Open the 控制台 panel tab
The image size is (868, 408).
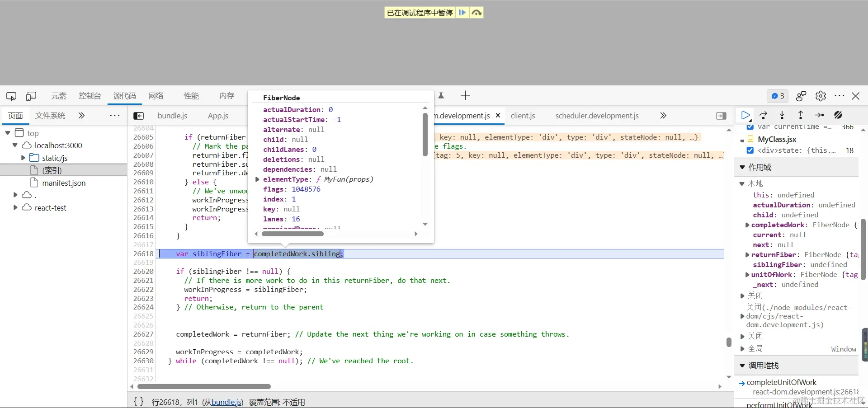(x=90, y=96)
